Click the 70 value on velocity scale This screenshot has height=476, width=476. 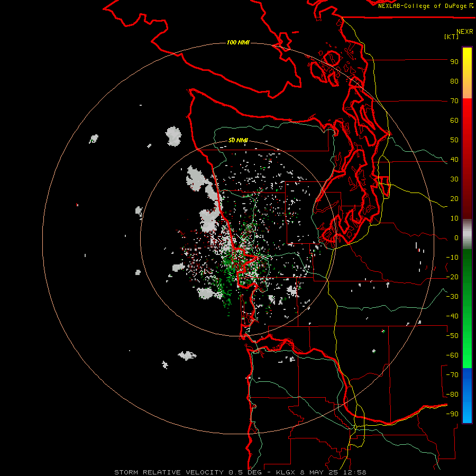tap(454, 101)
